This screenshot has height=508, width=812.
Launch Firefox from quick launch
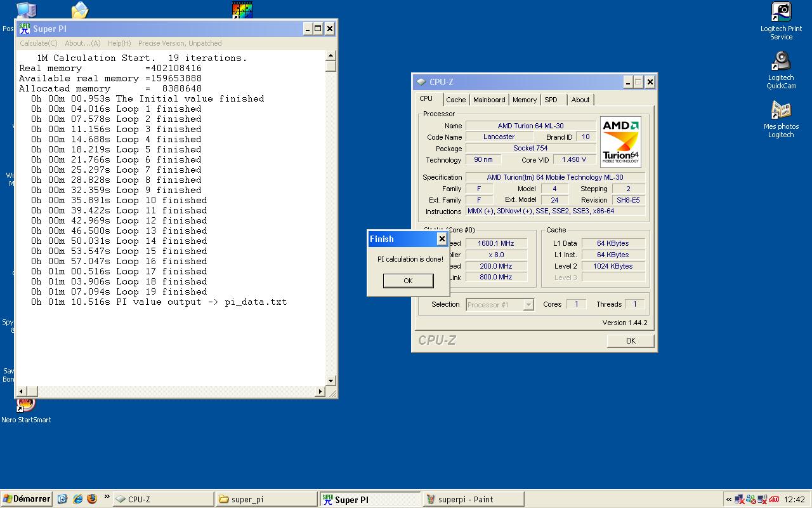pos(92,499)
